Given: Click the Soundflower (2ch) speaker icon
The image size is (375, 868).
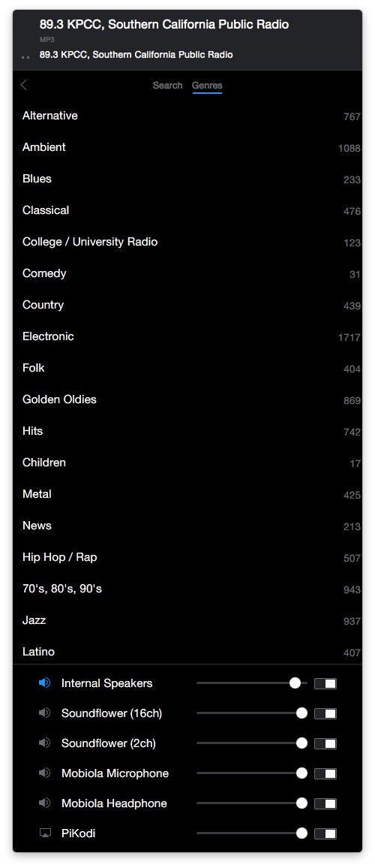Looking at the screenshot, I should pyautogui.click(x=44, y=743).
